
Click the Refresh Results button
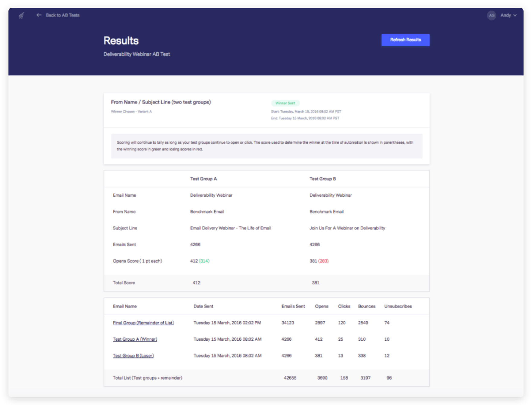[x=405, y=40]
